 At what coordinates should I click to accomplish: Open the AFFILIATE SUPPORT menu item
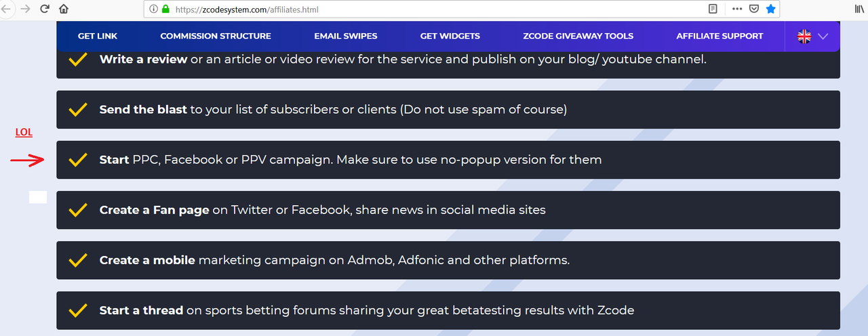719,36
